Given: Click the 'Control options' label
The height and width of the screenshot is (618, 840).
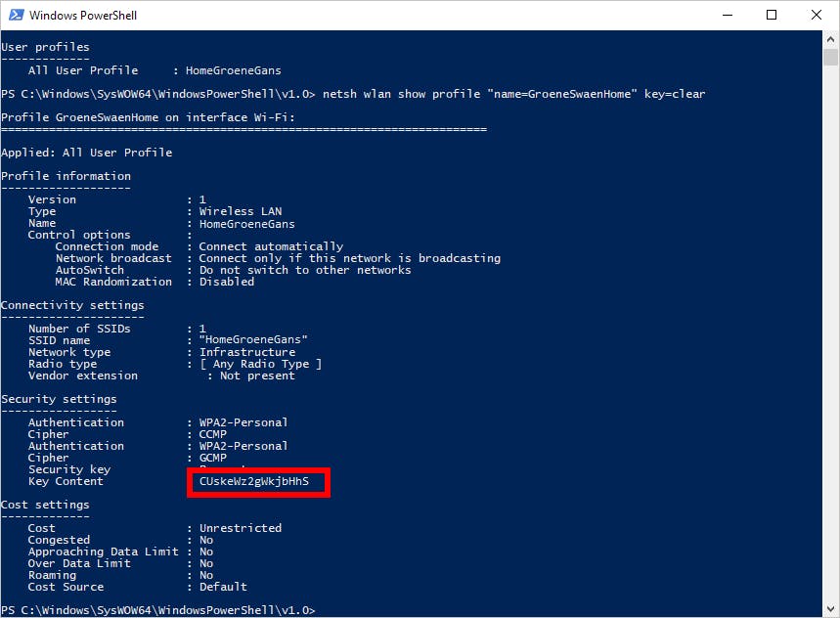Looking at the screenshot, I should click(x=79, y=235).
